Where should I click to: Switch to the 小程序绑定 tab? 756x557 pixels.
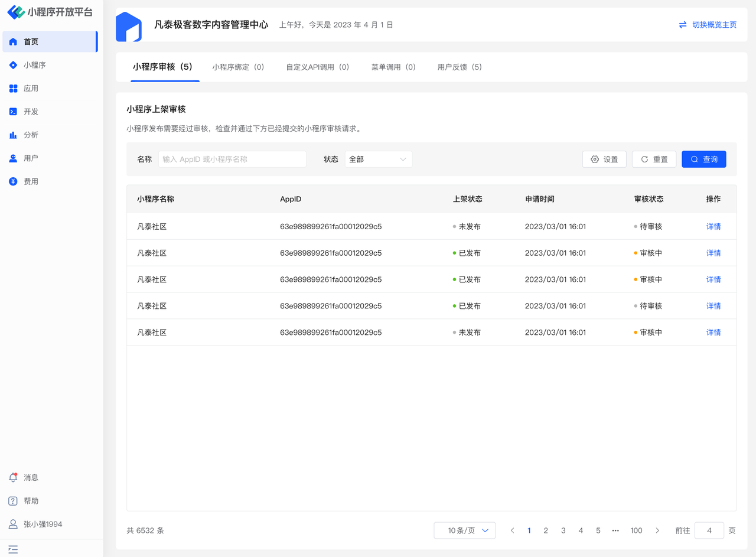[x=238, y=67]
